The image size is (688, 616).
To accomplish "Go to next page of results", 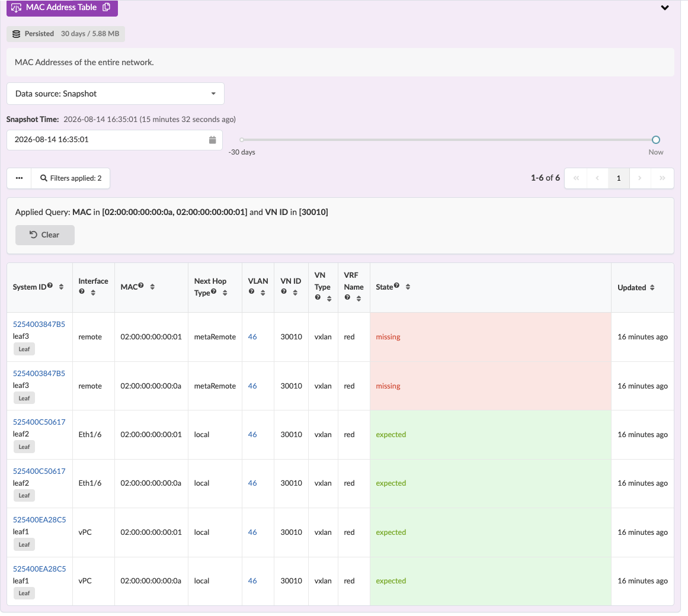I will pos(640,178).
